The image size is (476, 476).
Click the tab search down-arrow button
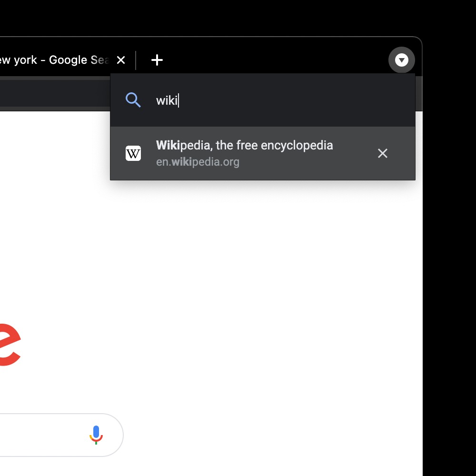pos(402,60)
